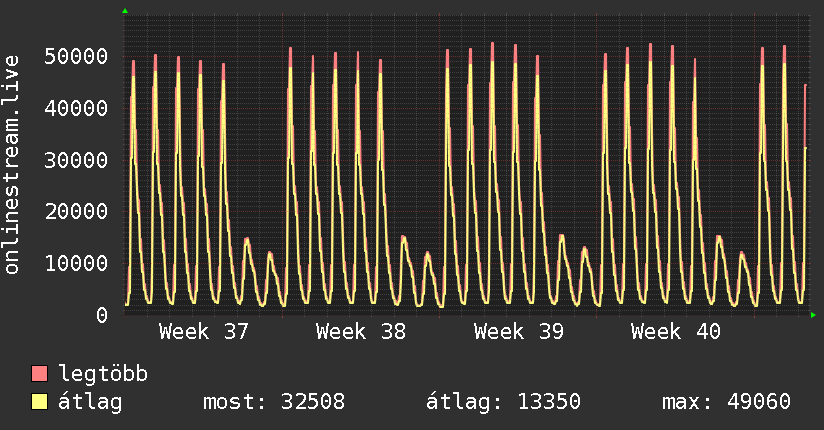Click the Week 39 axis label
The image size is (824, 430).
pos(518,332)
